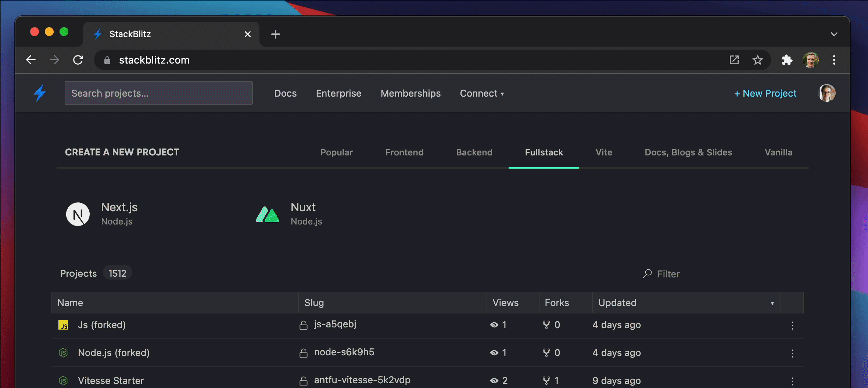Click the eye views icon of Node.js (forked)
This screenshot has height=388, width=868.
tap(494, 353)
